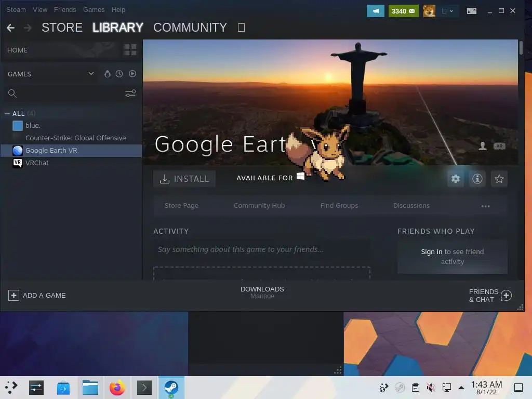Click the activity status text box
Screen dimensions: 532x399
click(262, 249)
